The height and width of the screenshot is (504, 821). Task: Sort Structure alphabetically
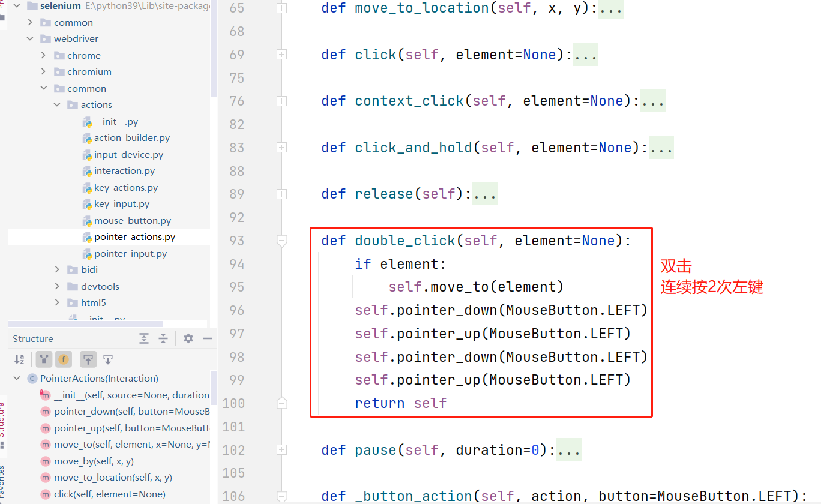click(x=19, y=359)
